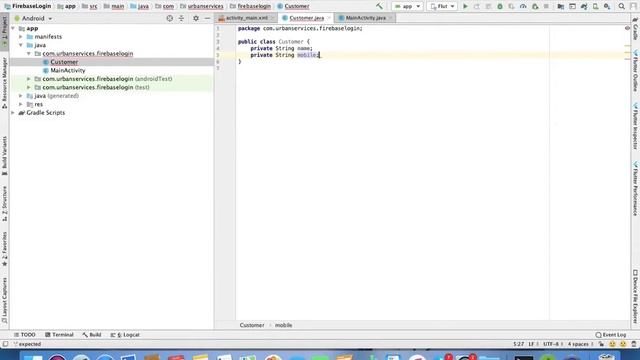Image resolution: width=640 pixels, height=360 pixels.
Task: Open the Gradle side panel
Action: [636, 29]
